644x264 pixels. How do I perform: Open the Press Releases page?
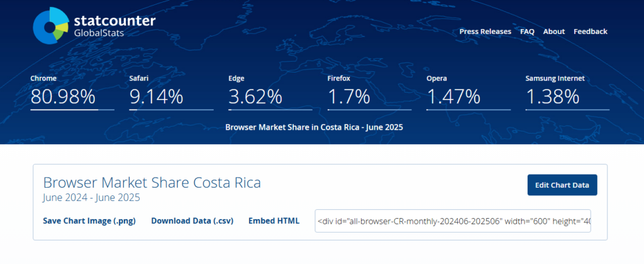[485, 32]
